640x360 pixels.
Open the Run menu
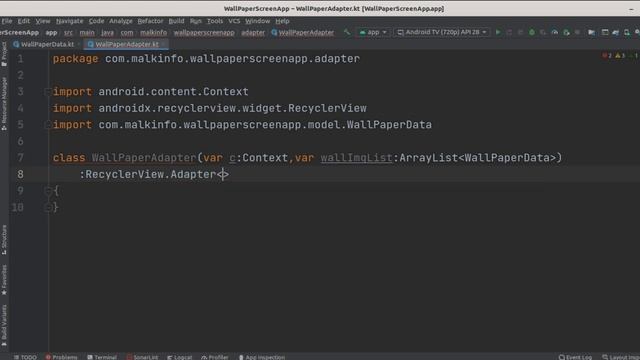click(x=196, y=21)
